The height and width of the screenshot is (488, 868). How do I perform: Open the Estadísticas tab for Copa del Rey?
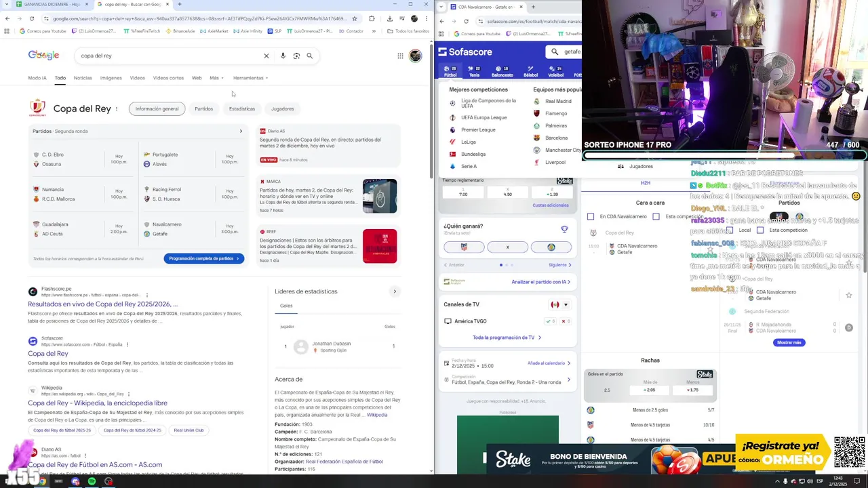click(242, 108)
